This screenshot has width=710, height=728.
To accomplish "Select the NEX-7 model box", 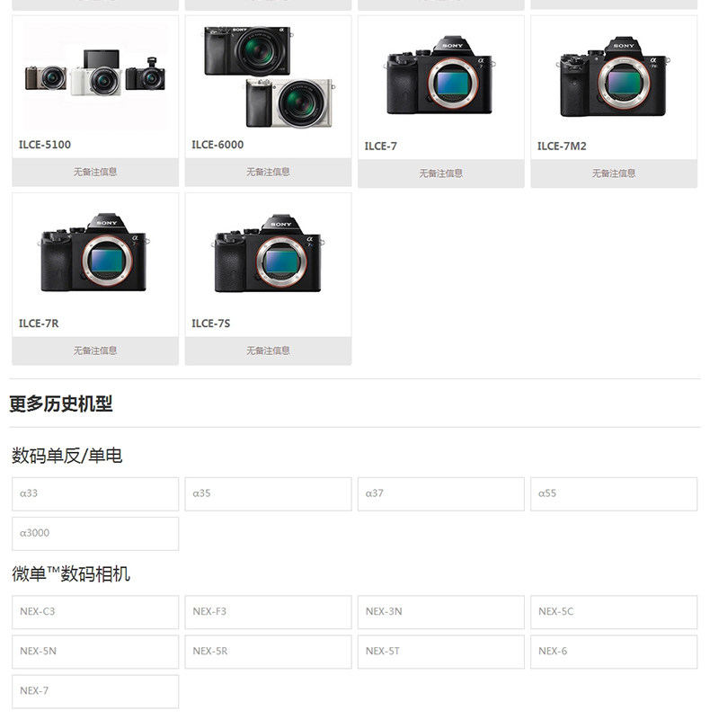I will tap(95, 691).
